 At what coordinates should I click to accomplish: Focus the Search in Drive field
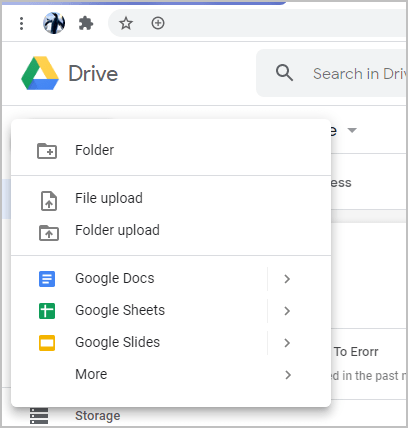coord(332,73)
